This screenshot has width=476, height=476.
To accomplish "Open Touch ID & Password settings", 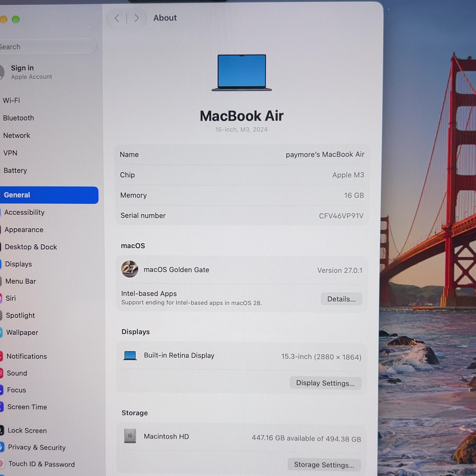I will point(41,464).
